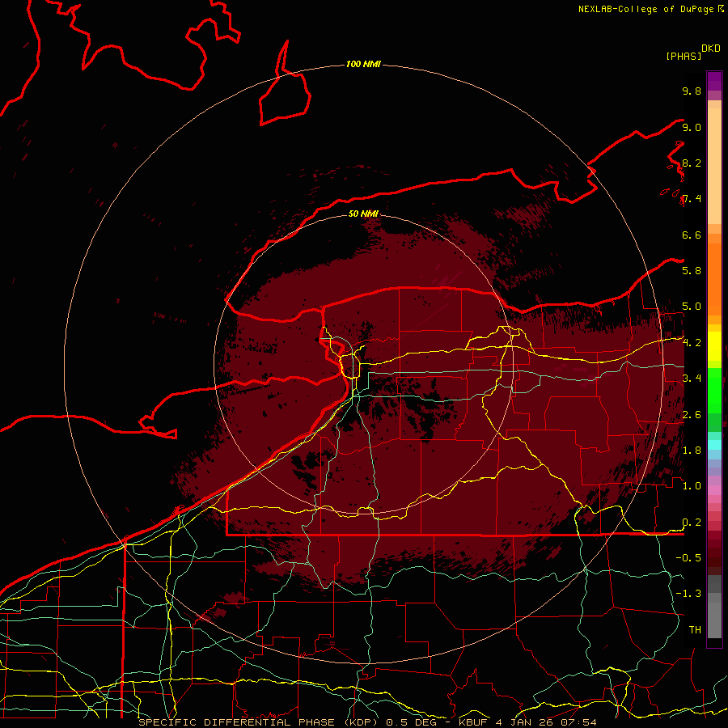Click the 9.0 value on the color scale
The image size is (728, 728).
click(692, 127)
